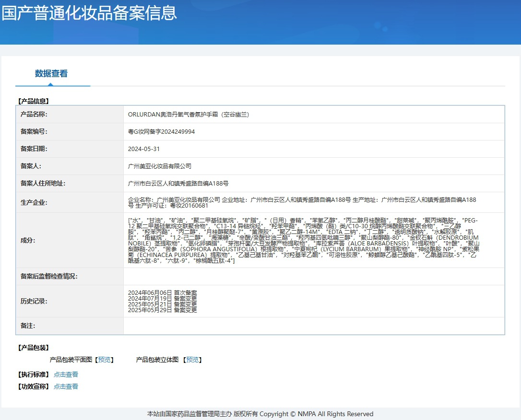The height and width of the screenshot is (420, 521).
Task: Click the NMPA copyright footer text
Action: coord(260,414)
